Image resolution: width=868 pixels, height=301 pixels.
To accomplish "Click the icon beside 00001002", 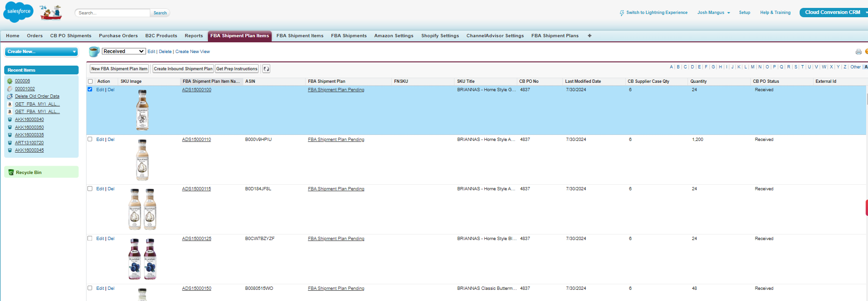I will point(10,89).
